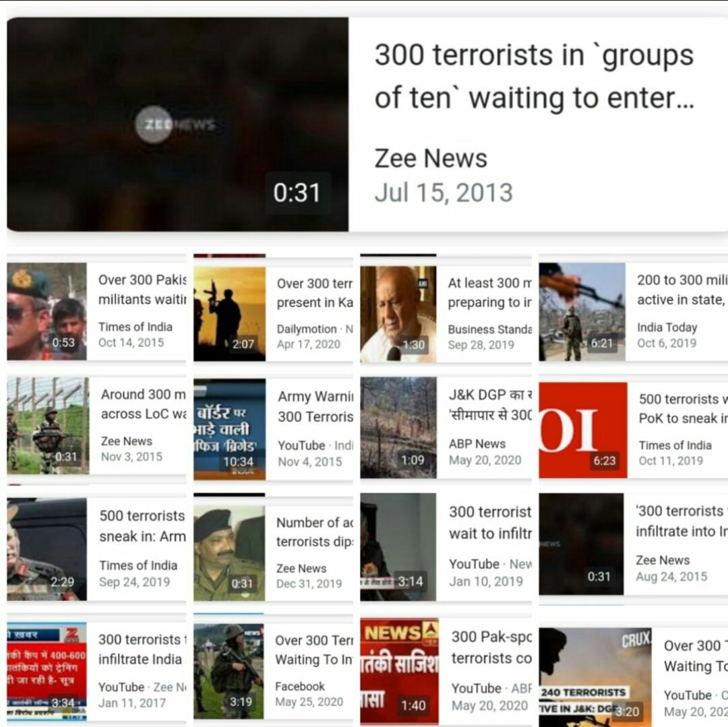The width and height of the screenshot is (728, 727).
Task: Click the 'Sep 28, 2019' date
Action: [481, 345]
